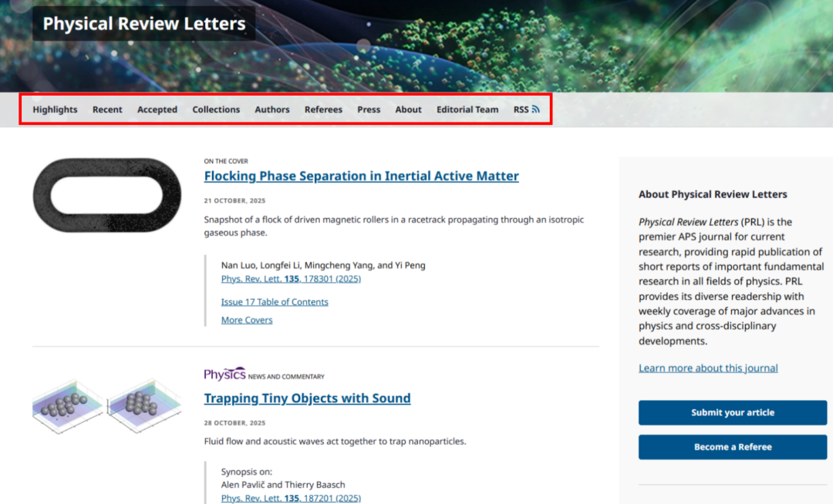Image resolution: width=833 pixels, height=504 pixels.
Task: Open the Authors page
Action: pyautogui.click(x=272, y=109)
